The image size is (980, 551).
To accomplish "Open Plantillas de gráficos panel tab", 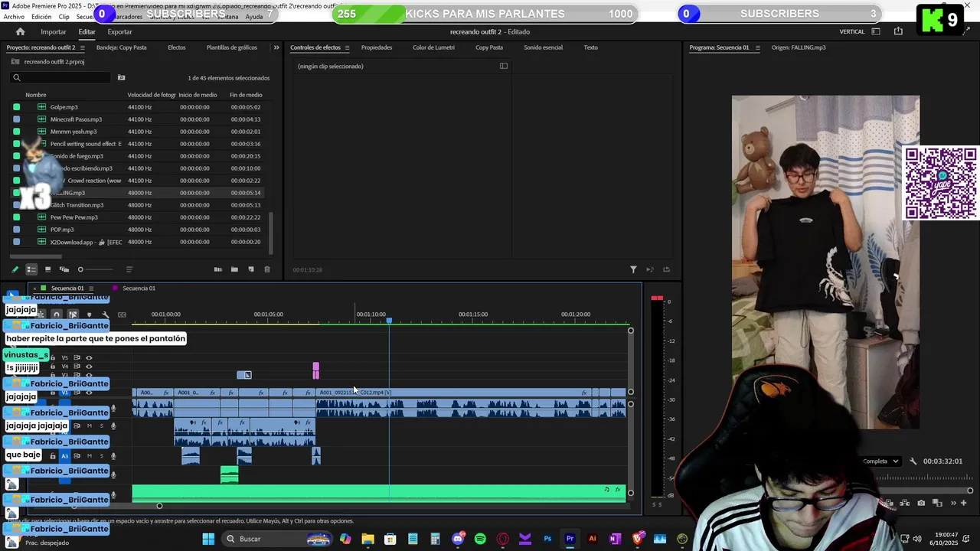I will pyautogui.click(x=232, y=47).
